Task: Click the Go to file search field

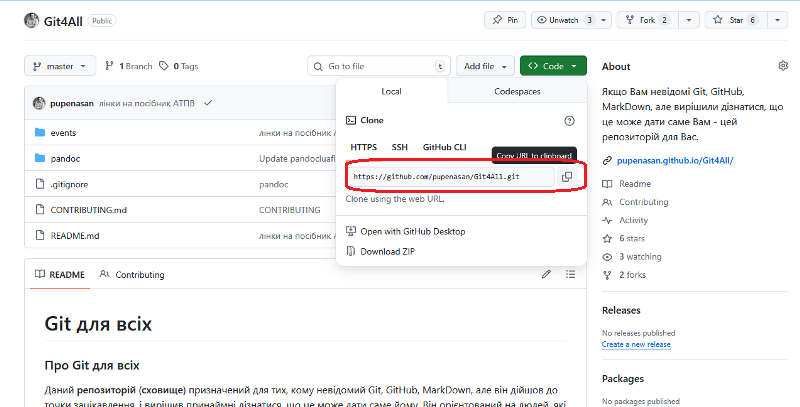Action: [375, 66]
